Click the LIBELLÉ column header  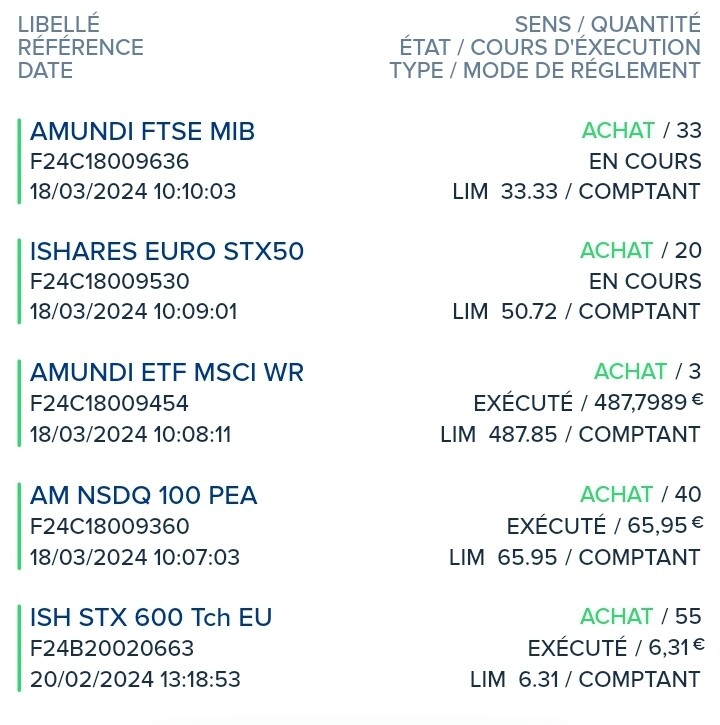59,25
